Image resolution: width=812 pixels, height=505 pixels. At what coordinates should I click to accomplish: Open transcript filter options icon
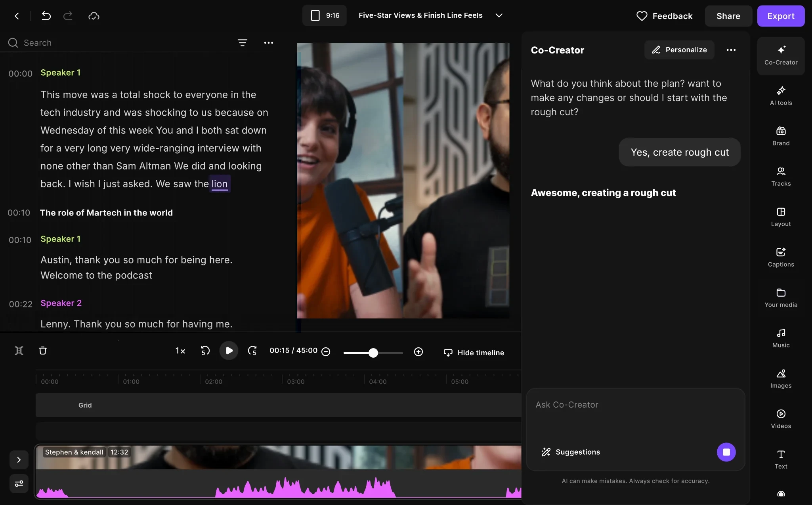(243, 43)
